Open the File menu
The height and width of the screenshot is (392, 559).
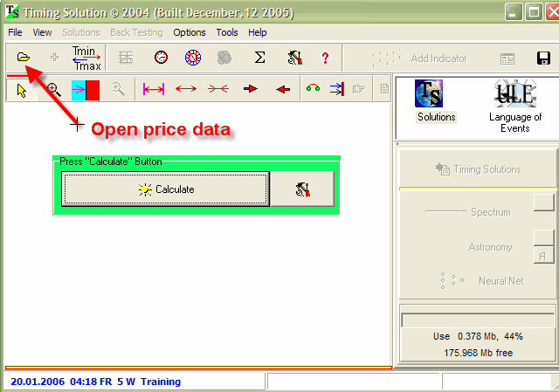tap(15, 32)
